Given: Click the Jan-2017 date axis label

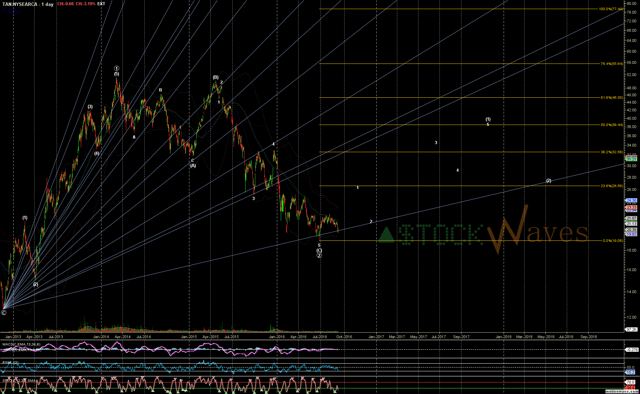Looking at the screenshot, I should pos(376,337).
